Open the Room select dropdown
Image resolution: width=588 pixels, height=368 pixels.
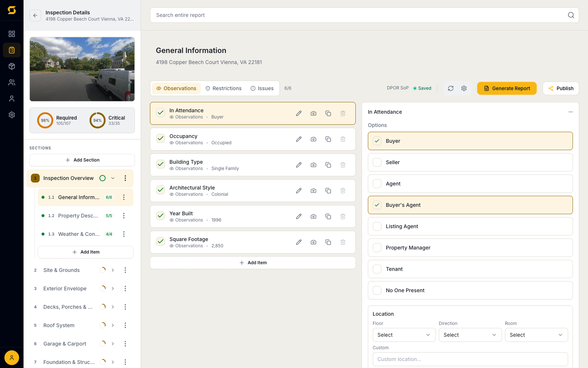[537, 335]
